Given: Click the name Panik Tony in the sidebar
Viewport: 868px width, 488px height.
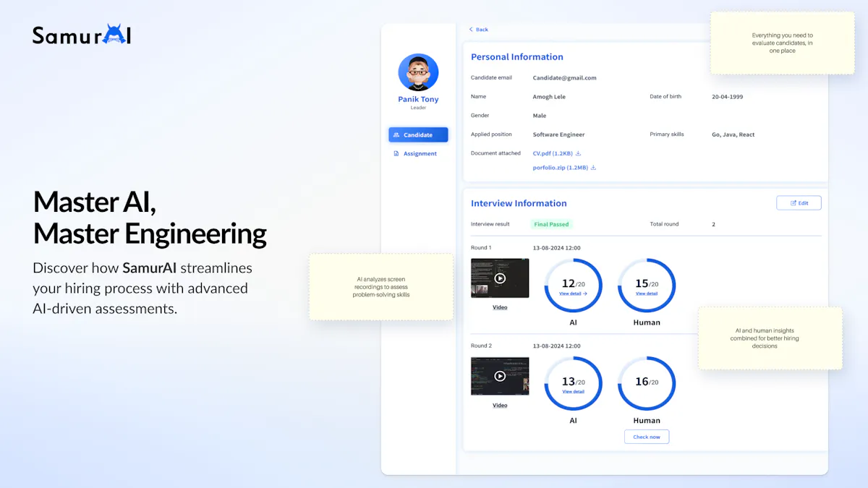Looking at the screenshot, I should [x=418, y=100].
